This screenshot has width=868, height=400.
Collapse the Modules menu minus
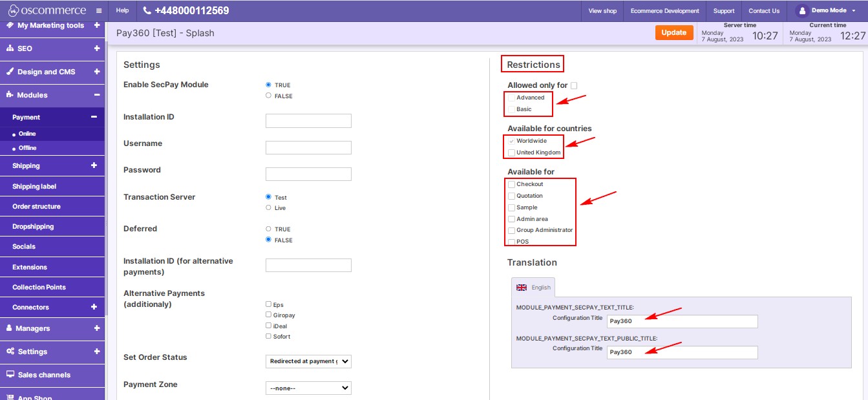click(x=97, y=95)
